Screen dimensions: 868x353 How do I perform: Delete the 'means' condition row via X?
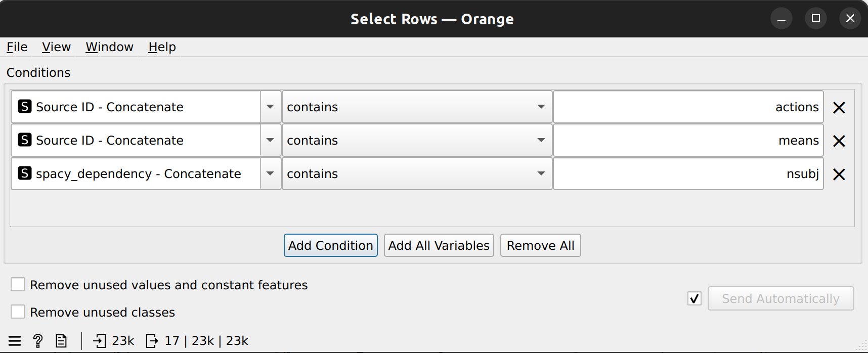pyautogui.click(x=839, y=141)
